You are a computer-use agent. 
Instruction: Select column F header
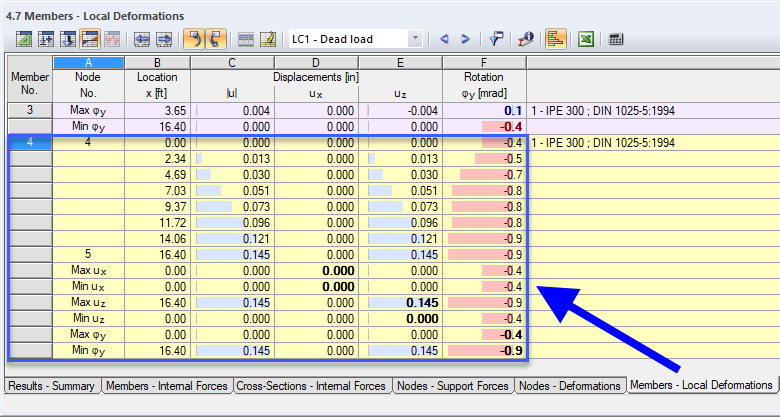pyautogui.click(x=484, y=63)
